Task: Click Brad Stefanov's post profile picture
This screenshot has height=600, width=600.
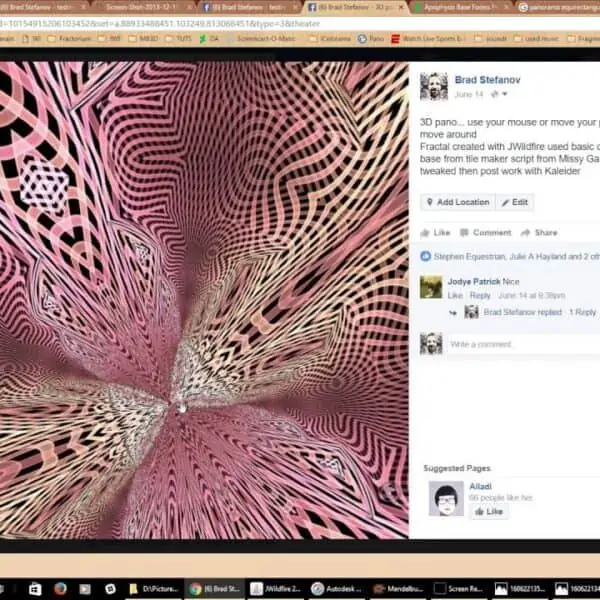Action: [434, 86]
